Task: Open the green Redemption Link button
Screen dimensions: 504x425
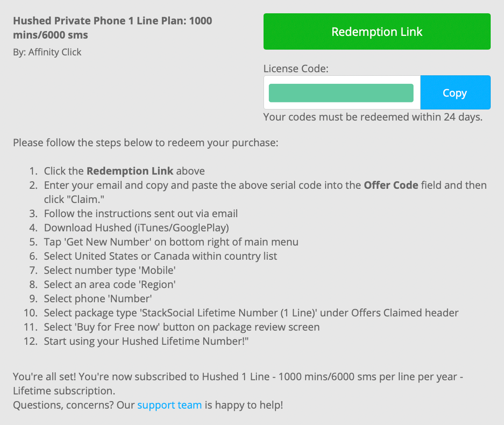Action: click(377, 31)
